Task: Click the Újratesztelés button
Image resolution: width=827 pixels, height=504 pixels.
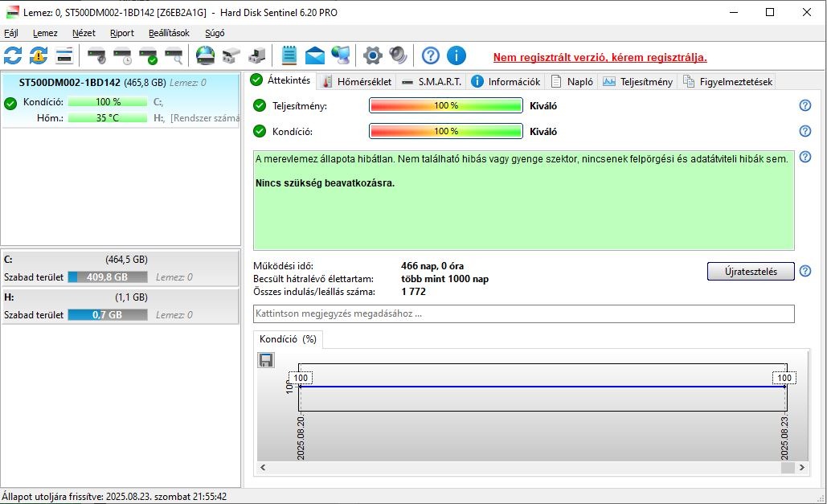Action: (751, 271)
